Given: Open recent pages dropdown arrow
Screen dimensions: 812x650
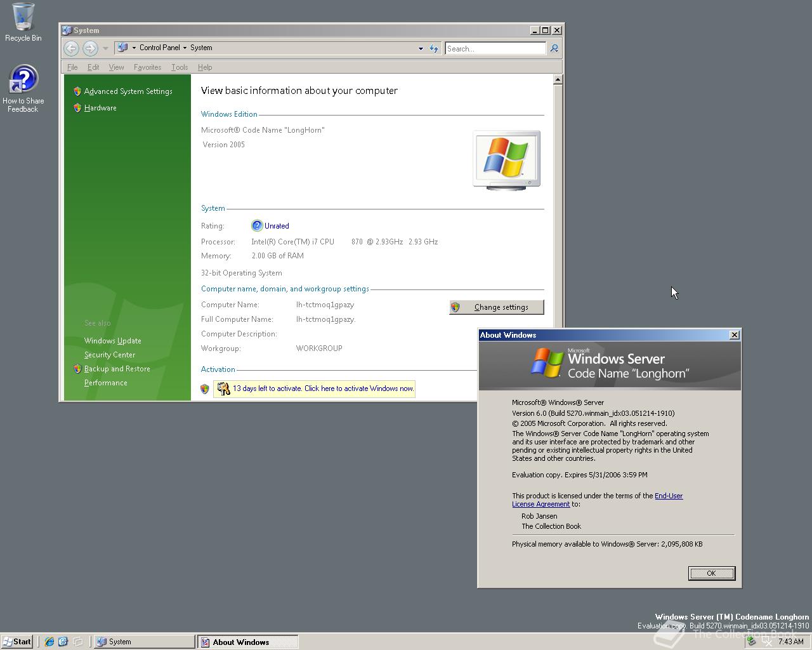Looking at the screenshot, I should click(x=105, y=48).
